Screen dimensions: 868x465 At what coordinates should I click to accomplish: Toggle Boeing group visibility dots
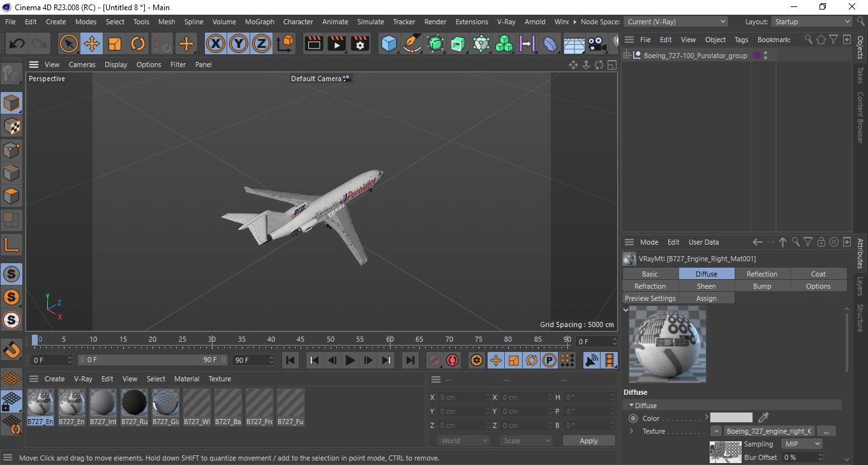pos(765,56)
